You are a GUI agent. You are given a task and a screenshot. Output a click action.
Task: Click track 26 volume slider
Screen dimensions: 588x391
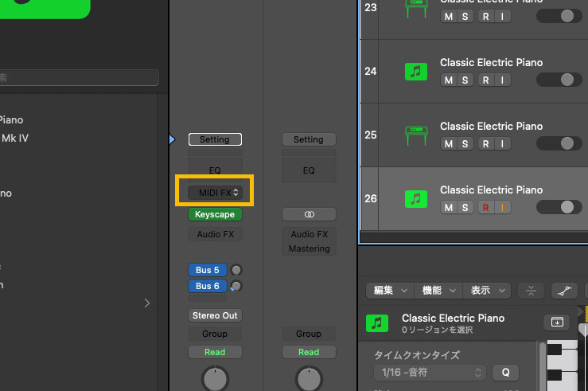(559, 207)
